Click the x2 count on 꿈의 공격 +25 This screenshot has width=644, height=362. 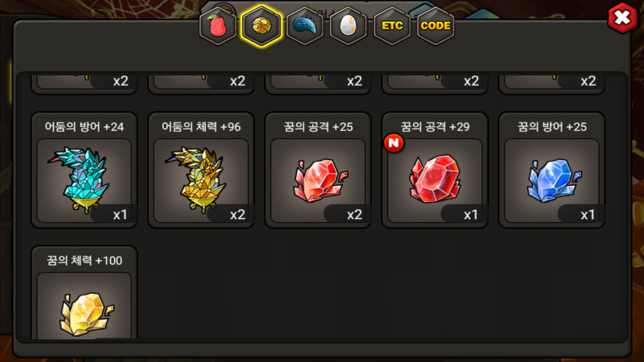tap(354, 215)
